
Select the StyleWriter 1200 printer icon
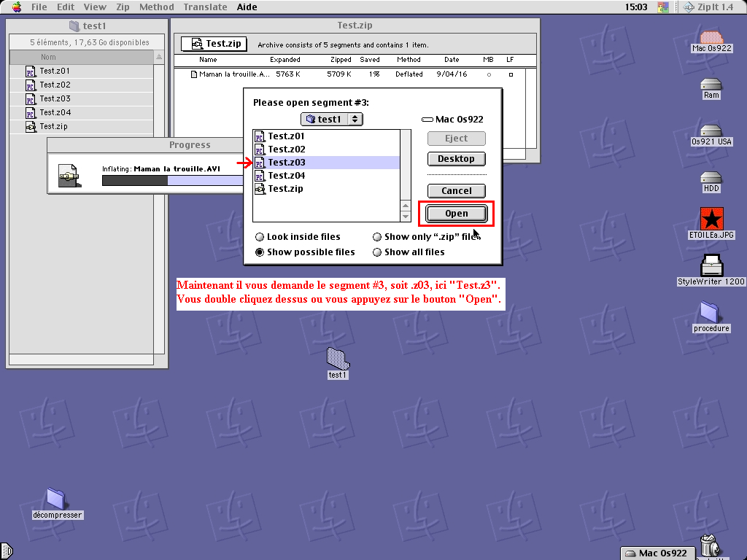[711, 265]
